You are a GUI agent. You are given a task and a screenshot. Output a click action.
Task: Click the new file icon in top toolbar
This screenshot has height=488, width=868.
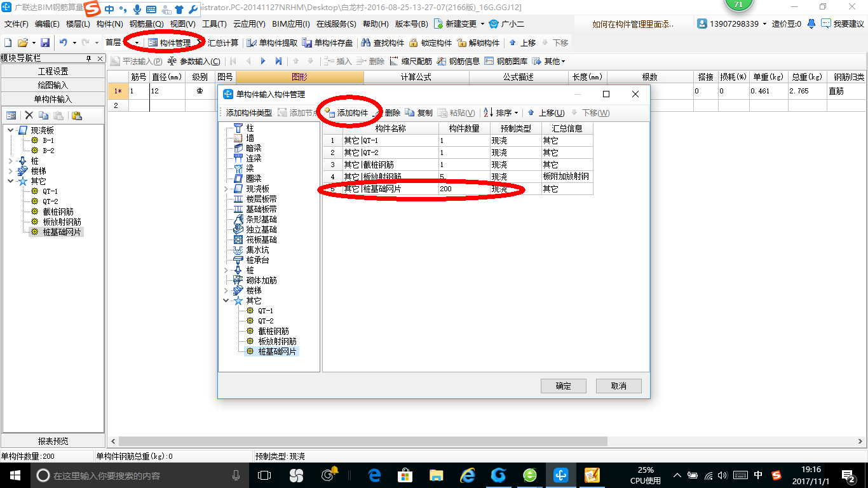[x=8, y=43]
